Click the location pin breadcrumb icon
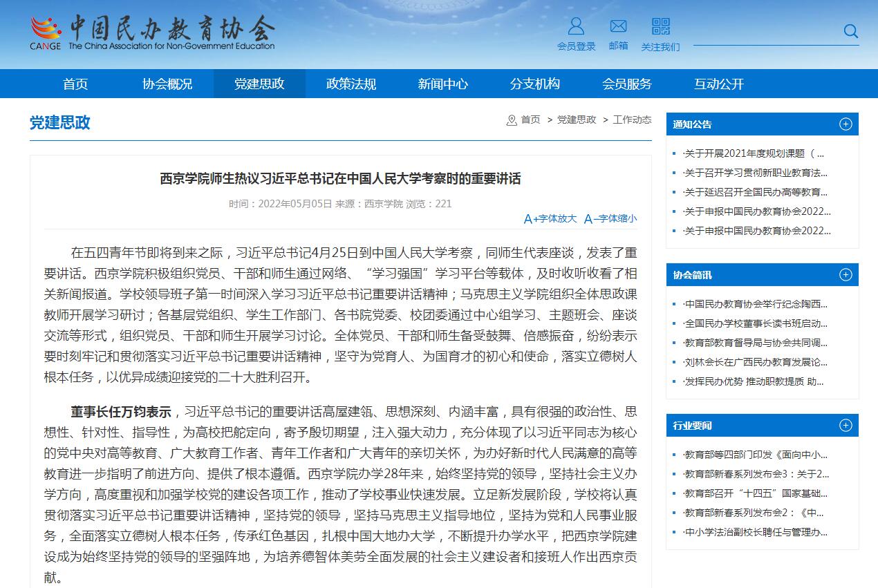 (512, 120)
